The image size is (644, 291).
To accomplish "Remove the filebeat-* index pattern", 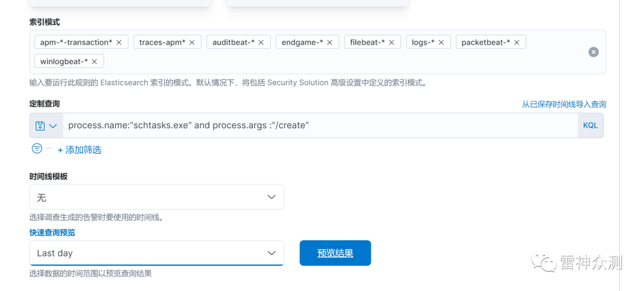I will [x=391, y=42].
